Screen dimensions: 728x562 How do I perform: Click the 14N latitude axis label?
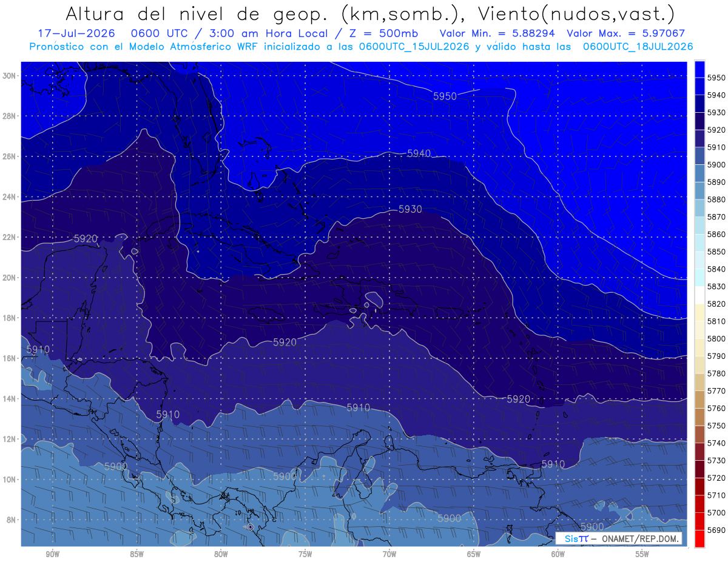click(10, 399)
